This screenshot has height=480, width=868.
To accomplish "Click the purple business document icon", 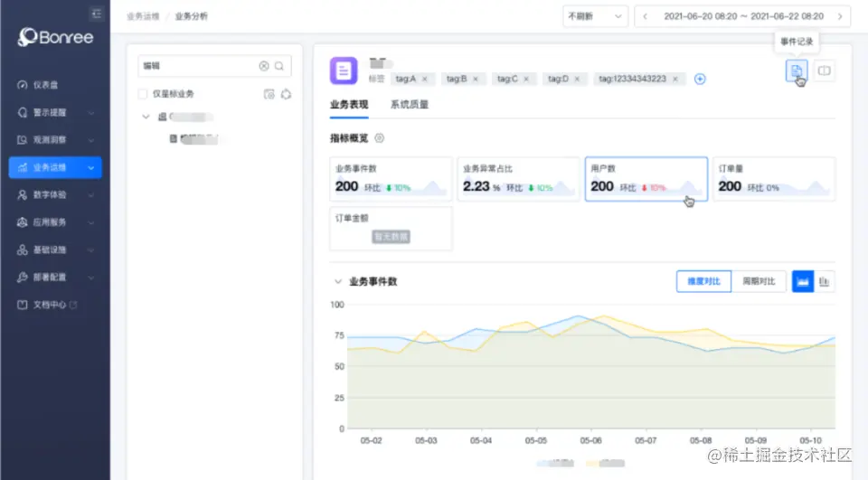I will pyautogui.click(x=344, y=71).
